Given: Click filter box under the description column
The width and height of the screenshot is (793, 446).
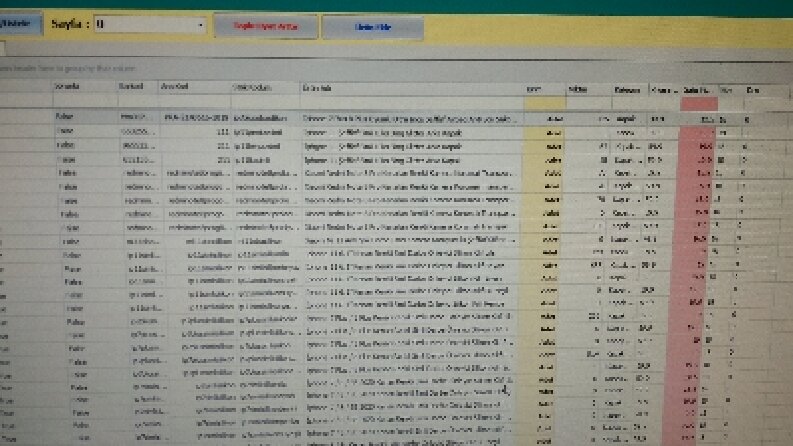Looking at the screenshot, I should point(412,102).
